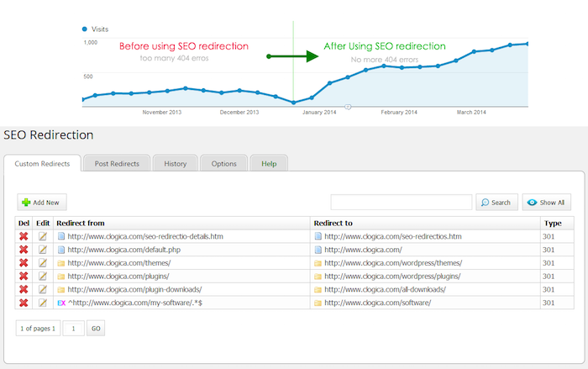The height and width of the screenshot is (369, 588).
Task: Click target http://www.clogica.com/wordpress/plugins/
Action: (392, 277)
